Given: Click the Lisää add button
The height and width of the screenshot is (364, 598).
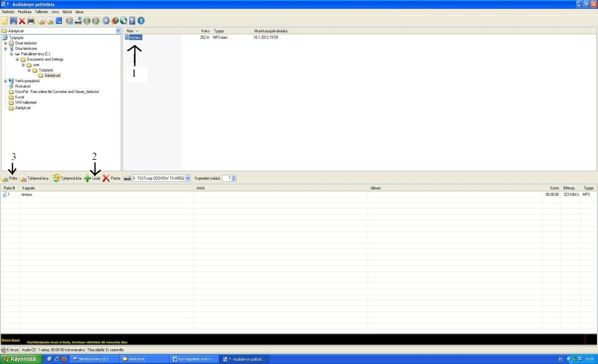Looking at the screenshot, I should click(92, 178).
